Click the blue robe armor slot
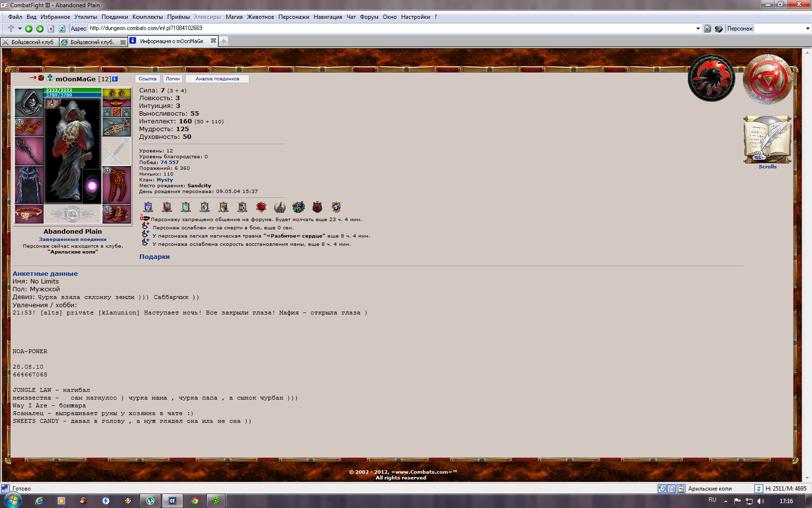The height and width of the screenshot is (508, 812). point(29,185)
